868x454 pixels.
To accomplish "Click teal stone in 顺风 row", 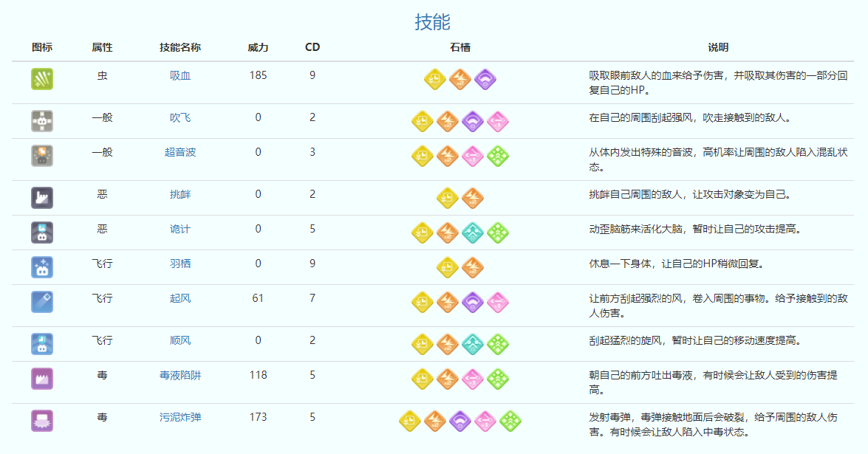I will click(x=473, y=344).
